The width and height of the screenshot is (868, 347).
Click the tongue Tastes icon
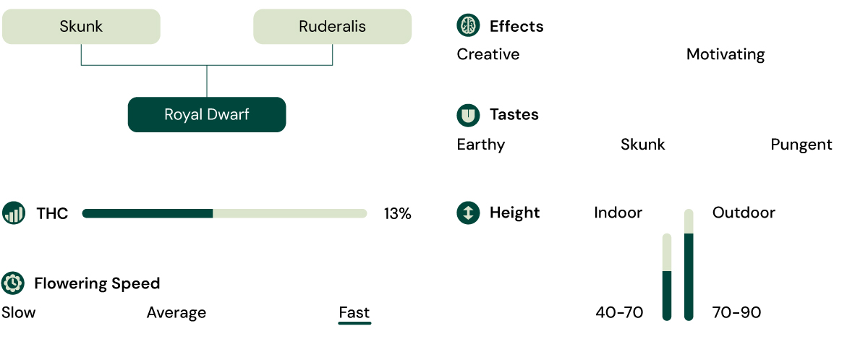[x=468, y=114]
